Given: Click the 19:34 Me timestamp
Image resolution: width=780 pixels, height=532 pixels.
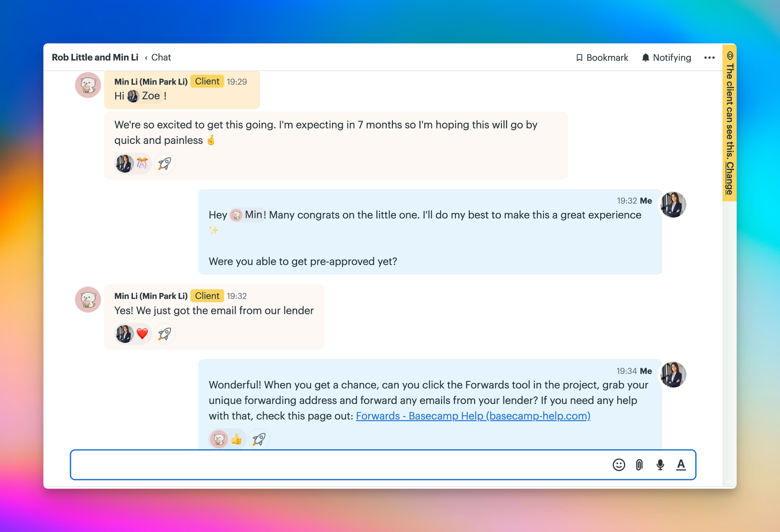Looking at the screenshot, I should click(627, 371).
